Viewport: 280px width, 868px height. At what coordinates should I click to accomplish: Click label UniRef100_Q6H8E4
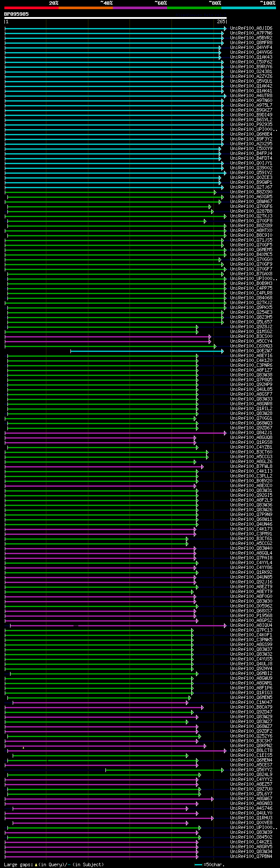pyautogui.click(x=251, y=134)
